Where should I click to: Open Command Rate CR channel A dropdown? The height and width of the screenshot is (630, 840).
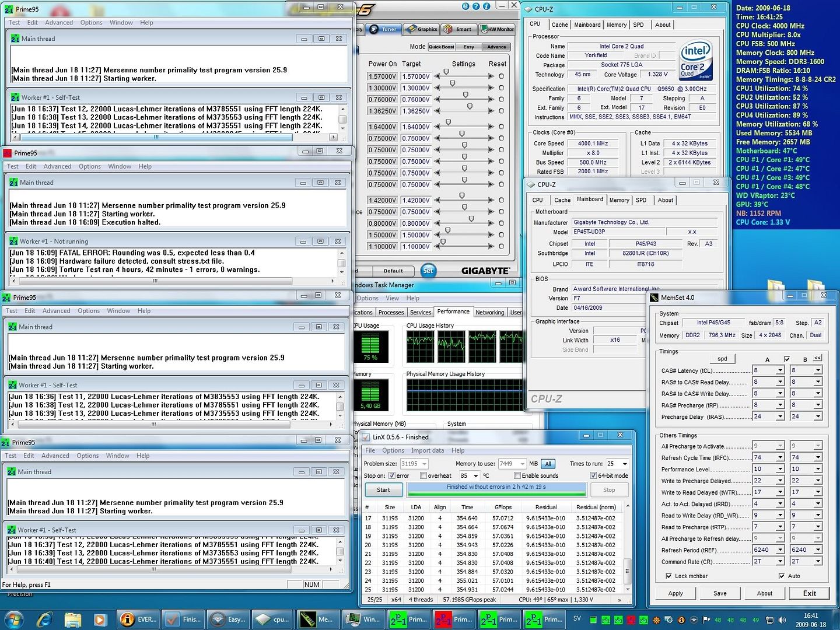tap(780, 561)
